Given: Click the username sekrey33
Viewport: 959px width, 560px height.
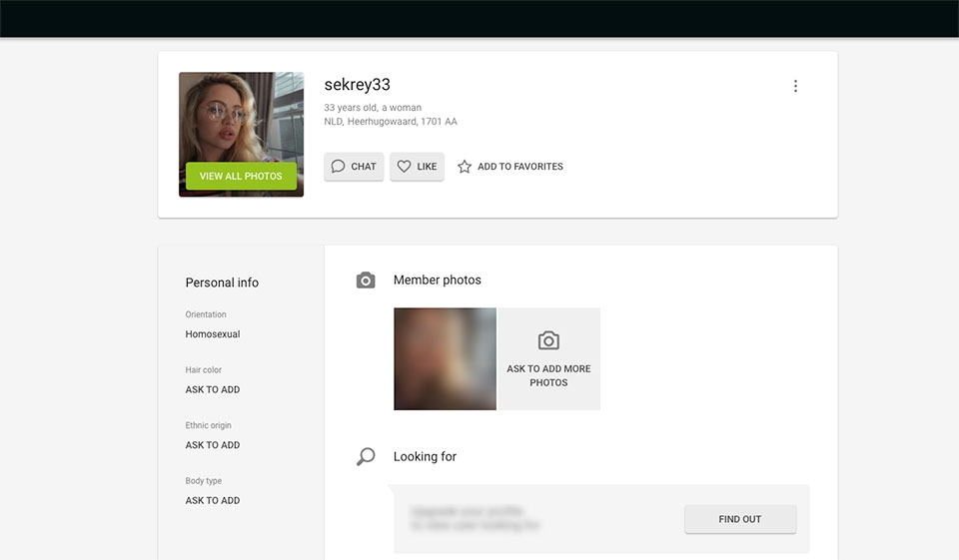Looking at the screenshot, I should point(357,85).
